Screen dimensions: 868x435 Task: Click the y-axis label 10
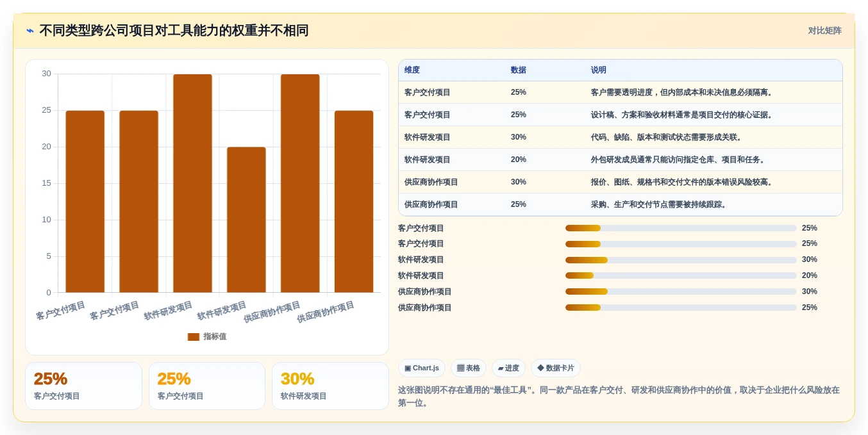pyautogui.click(x=46, y=220)
